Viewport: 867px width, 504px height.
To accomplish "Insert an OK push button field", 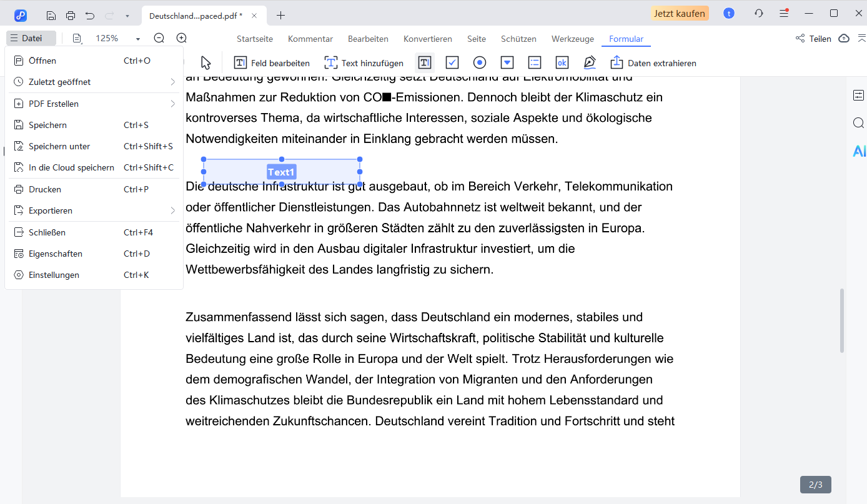I will click(x=562, y=62).
